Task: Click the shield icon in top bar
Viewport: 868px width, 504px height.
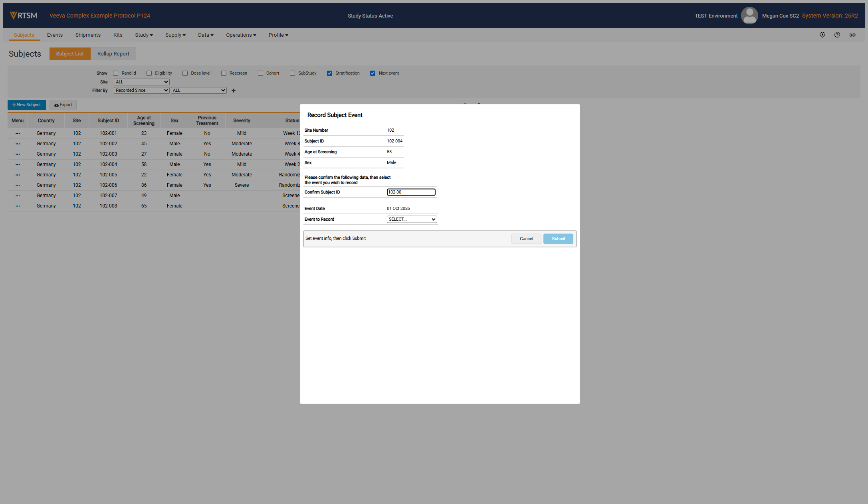Action: [822, 35]
